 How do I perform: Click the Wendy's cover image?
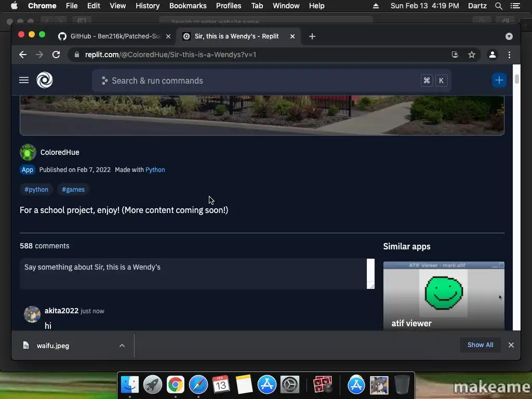point(262,115)
